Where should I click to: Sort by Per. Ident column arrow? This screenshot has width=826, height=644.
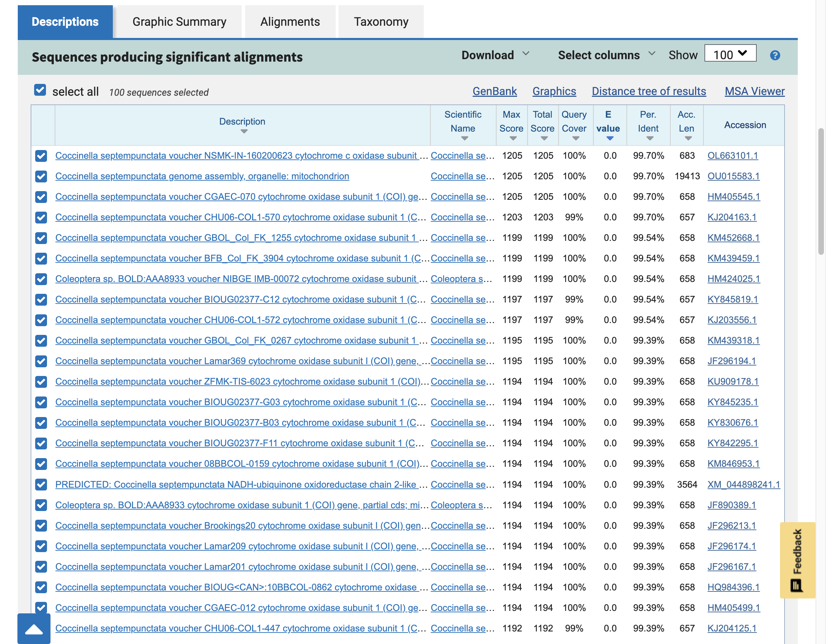pos(650,139)
